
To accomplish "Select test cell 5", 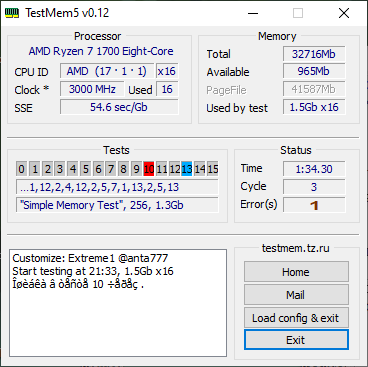I will pyautogui.click(x=85, y=169).
